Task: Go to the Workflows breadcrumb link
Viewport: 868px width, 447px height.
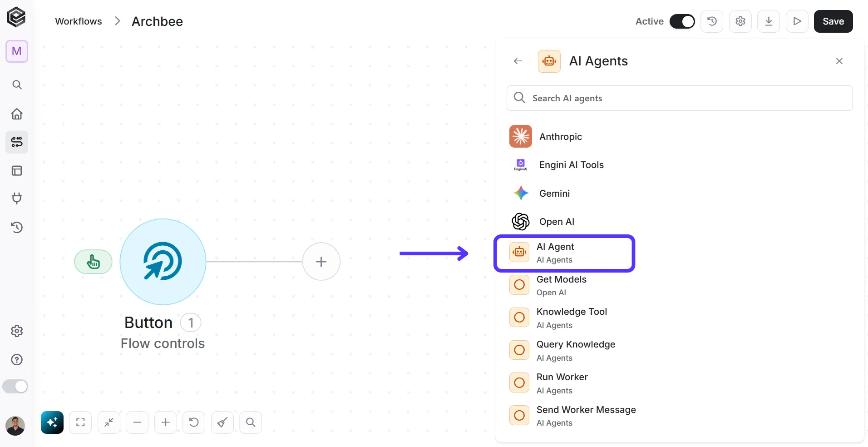Action: 79,21
